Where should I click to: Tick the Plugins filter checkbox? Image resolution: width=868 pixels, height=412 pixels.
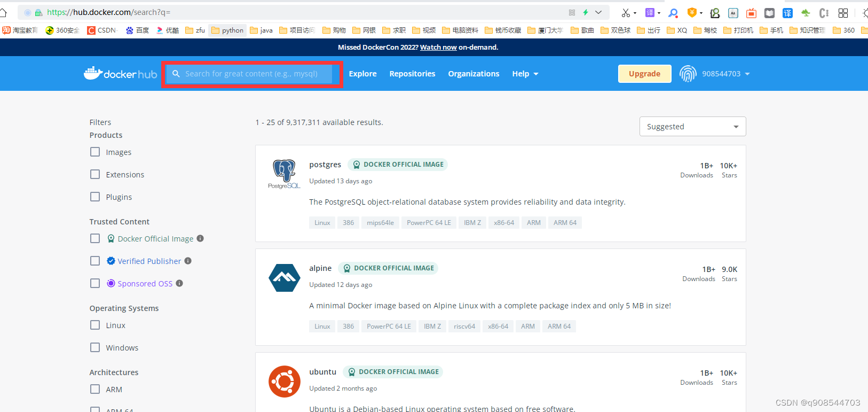tap(95, 197)
